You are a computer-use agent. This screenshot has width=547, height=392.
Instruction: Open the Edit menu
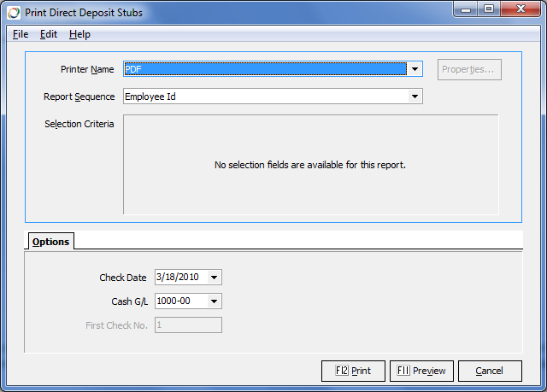click(49, 34)
